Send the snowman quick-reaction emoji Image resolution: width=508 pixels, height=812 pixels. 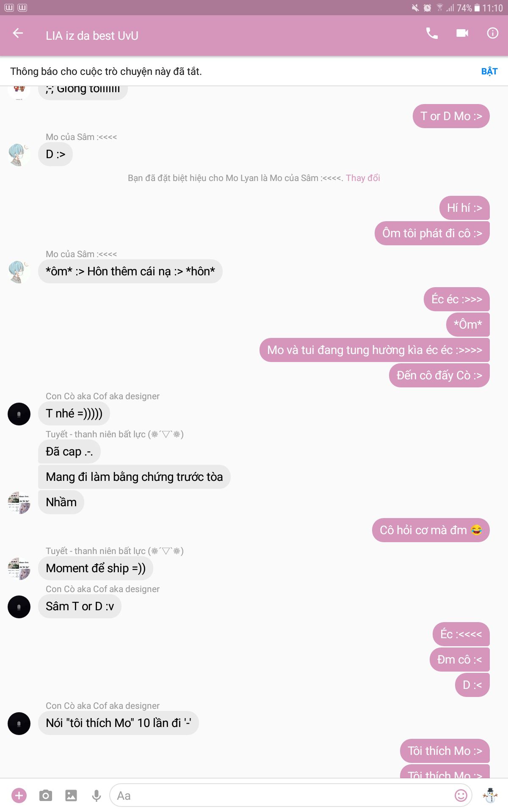click(x=490, y=796)
